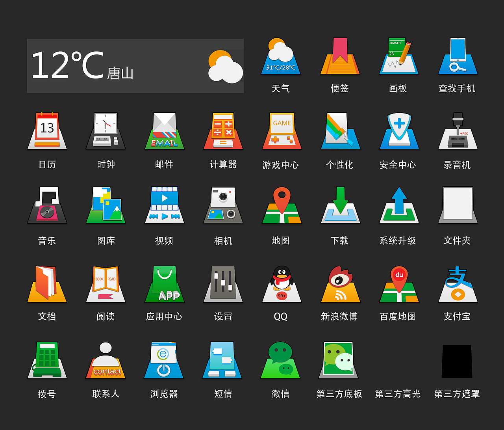The image size is (504, 430).
Task: Open the 联系人 contacts icon
Action: (x=106, y=360)
